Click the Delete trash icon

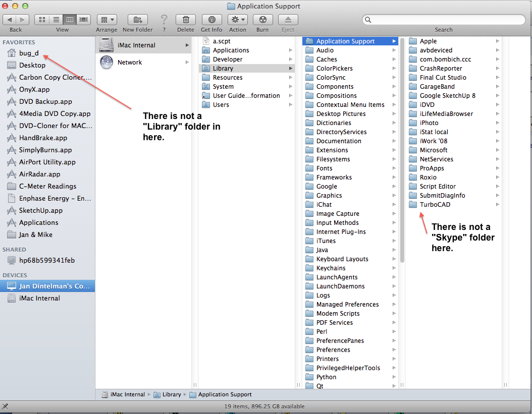(186, 20)
